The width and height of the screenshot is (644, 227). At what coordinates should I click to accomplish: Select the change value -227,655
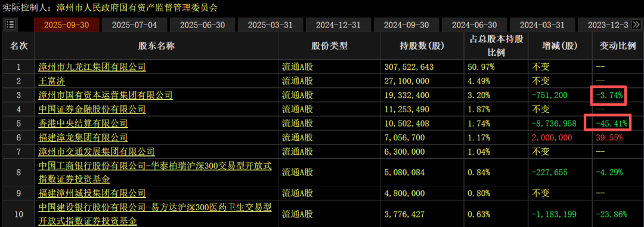[549, 172]
